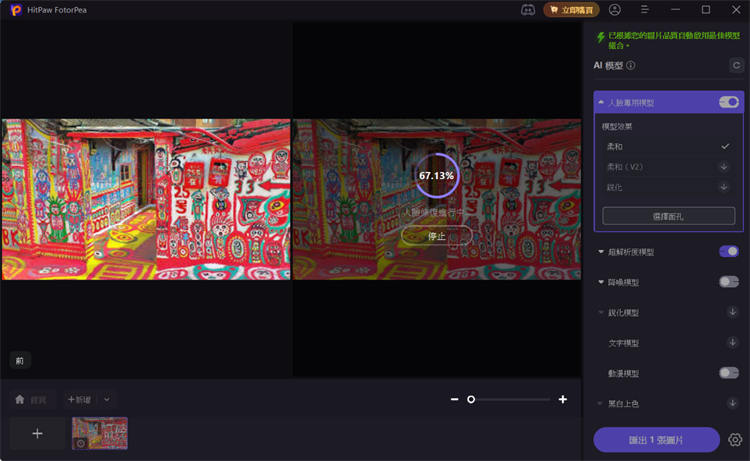The height and width of the screenshot is (461, 750).
Task: Download the 銳化模型 sharpen model
Action: click(732, 312)
